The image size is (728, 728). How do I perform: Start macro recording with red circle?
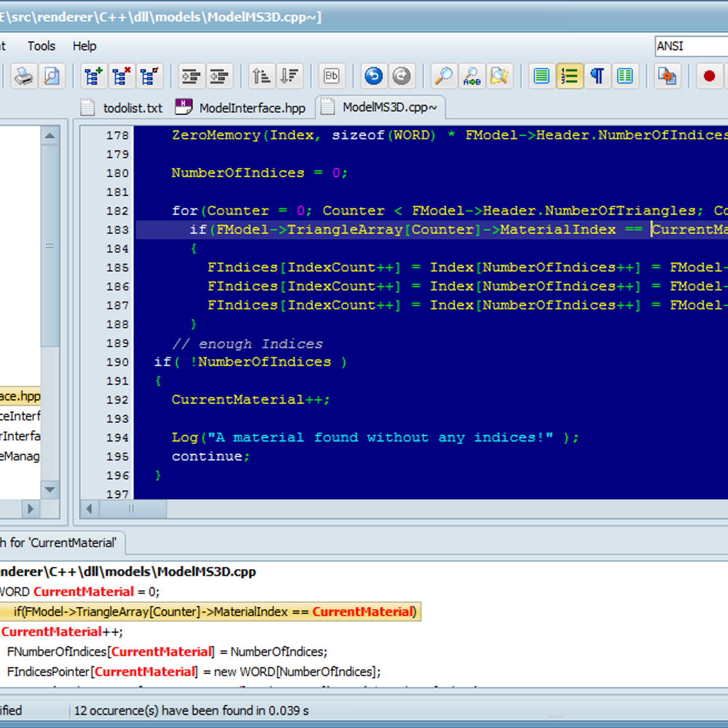(709, 76)
